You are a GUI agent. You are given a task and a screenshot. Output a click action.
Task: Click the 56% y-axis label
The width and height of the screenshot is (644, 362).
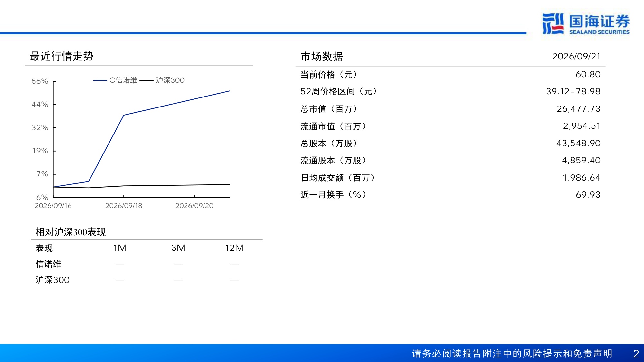[x=40, y=81]
